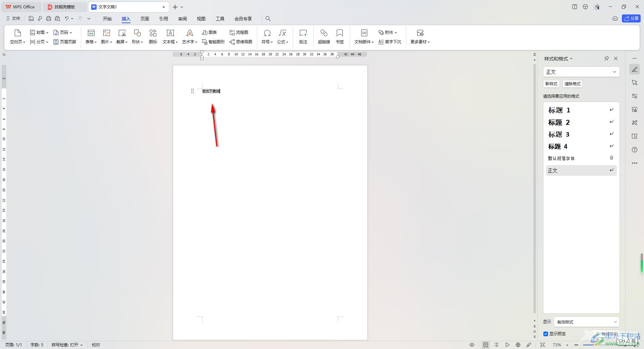Toggle the pen/edit mode icon in status bar
644x349 pixels.
click(x=529, y=345)
